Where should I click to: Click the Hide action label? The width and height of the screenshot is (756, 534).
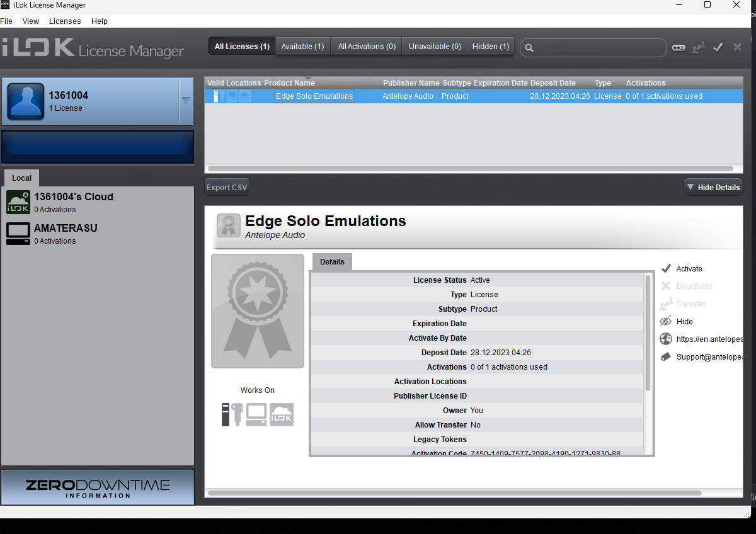coord(685,322)
